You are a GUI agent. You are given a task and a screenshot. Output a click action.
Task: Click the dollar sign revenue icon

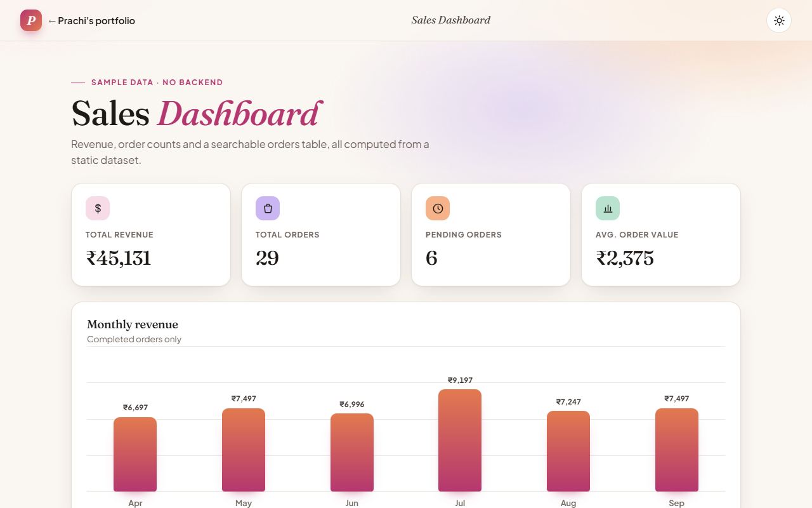[98, 208]
